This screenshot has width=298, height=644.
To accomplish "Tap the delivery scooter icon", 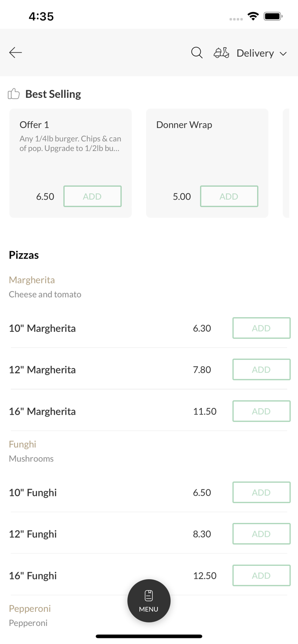I will (221, 53).
